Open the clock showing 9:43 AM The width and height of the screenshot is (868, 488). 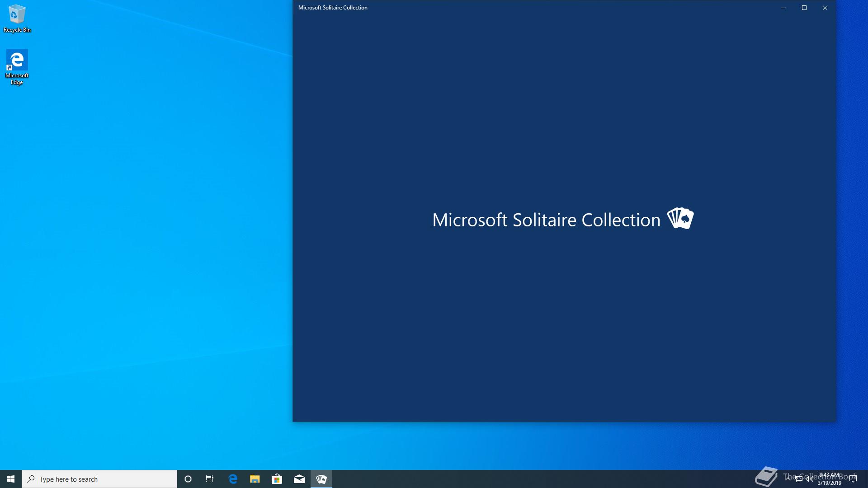point(830,479)
